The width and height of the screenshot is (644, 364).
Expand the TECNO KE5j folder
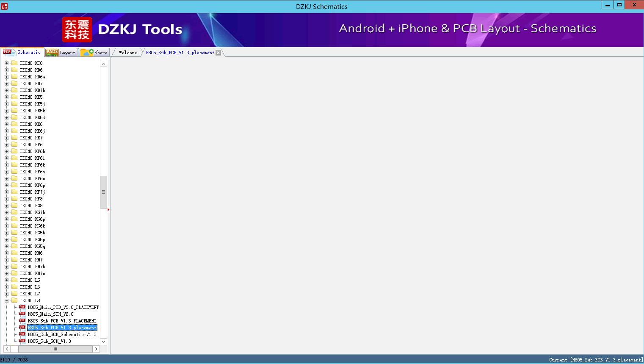pos(6,104)
